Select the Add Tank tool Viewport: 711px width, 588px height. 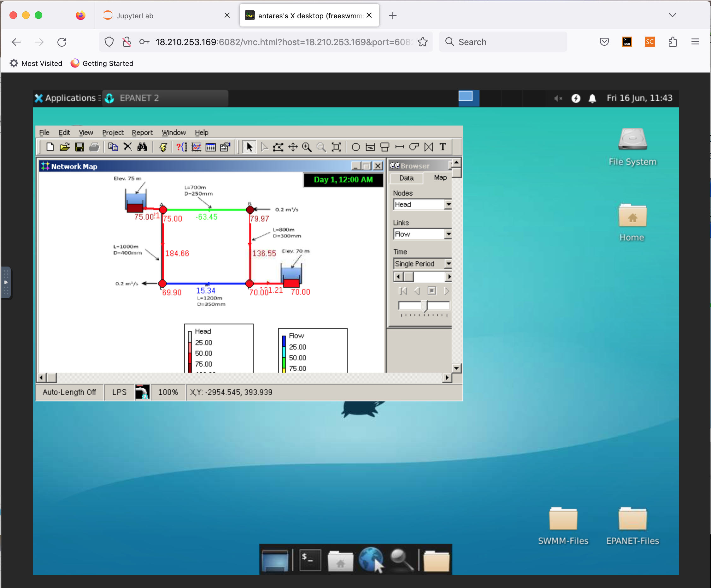[x=385, y=147]
